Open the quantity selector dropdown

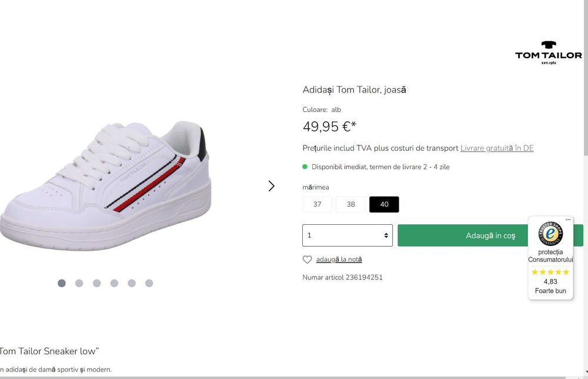[x=348, y=235]
